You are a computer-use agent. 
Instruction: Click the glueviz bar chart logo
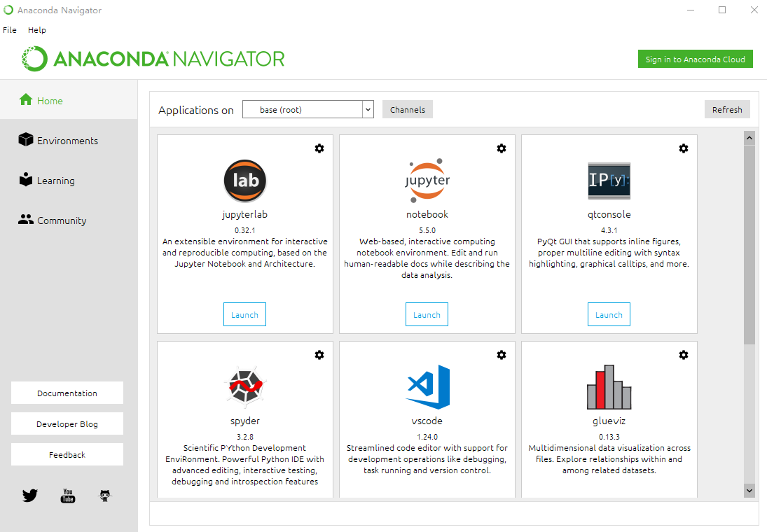point(609,387)
